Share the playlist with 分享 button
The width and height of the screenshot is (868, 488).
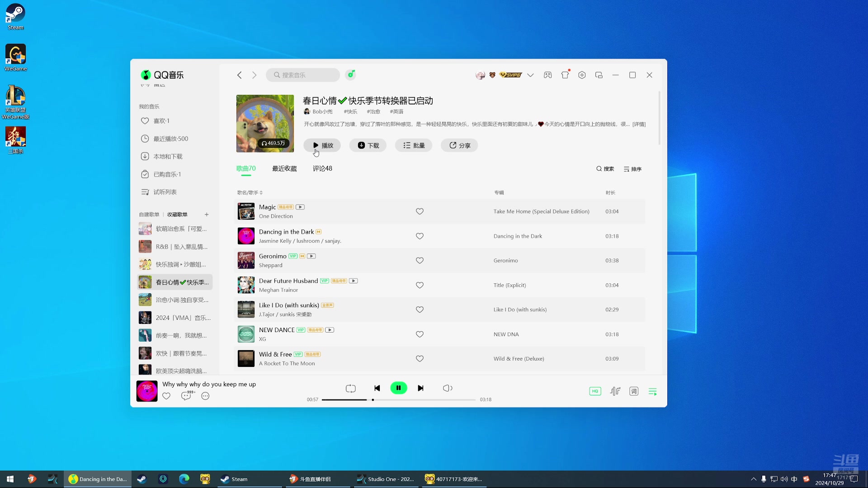[459, 145]
